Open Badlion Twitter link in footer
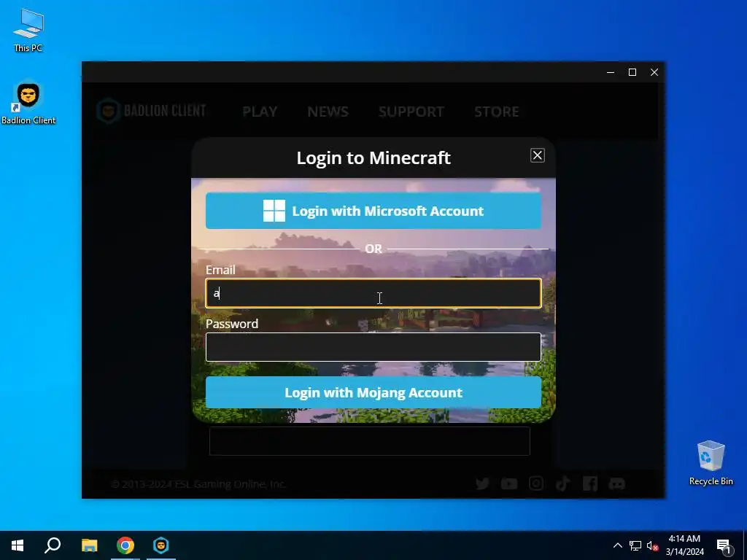This screenshot has width=747, height=560. coord(482,484)
